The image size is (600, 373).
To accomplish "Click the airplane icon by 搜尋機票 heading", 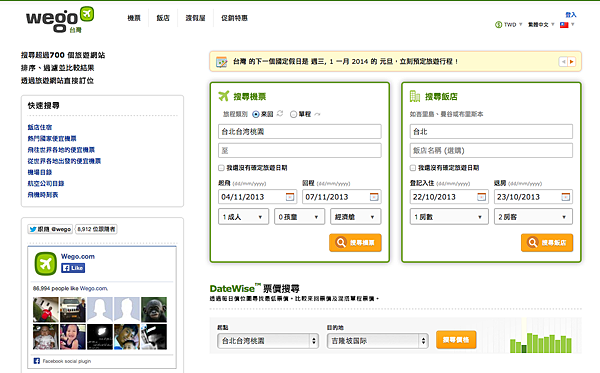I will click(x=223, y=96).
